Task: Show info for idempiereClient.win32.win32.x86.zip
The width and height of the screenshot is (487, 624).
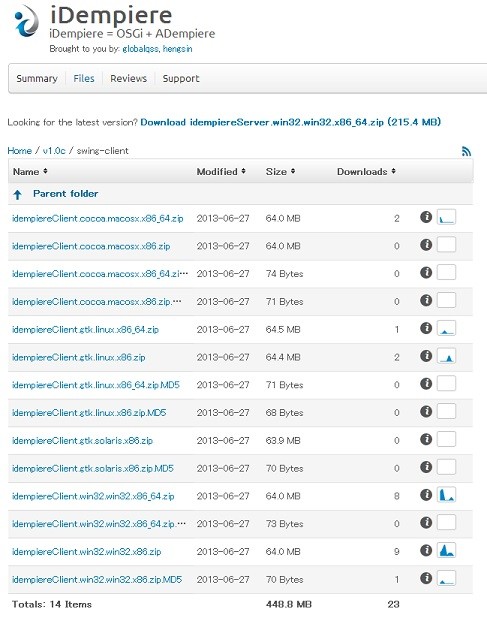Action: [426, 550]
